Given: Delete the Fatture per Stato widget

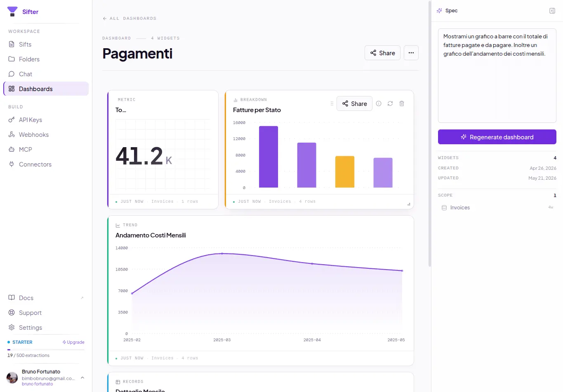Looking at the screenshot, I should (402, 103).
